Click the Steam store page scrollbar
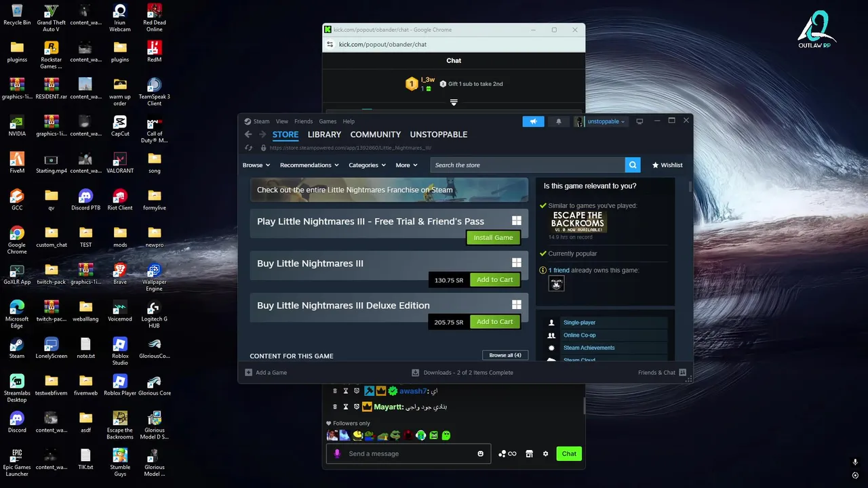The width and height of the screenshot is (868, 488). (x=690, y=186)
